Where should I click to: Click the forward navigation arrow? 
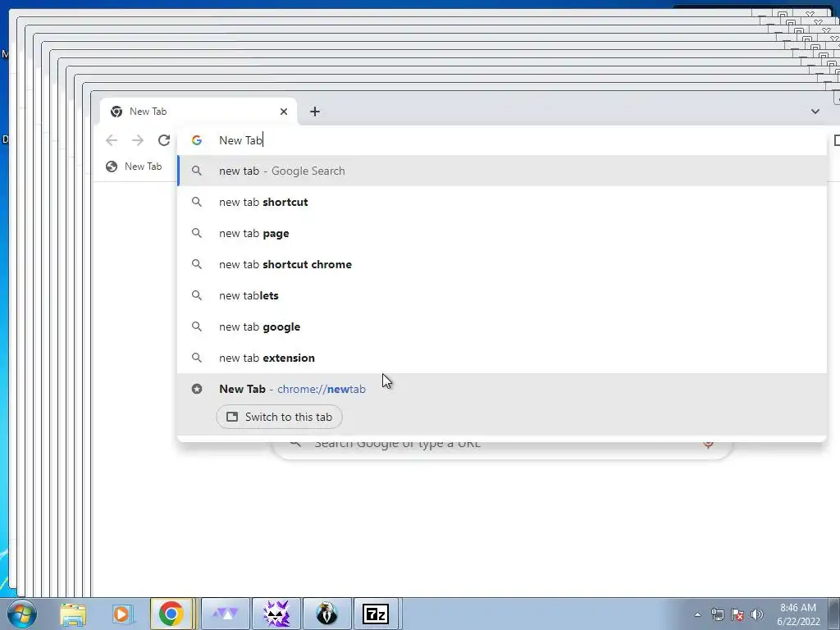[x=138, y=140]
